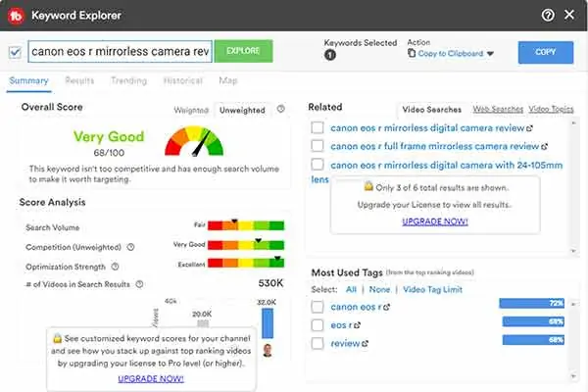Check the canon eos r tag

pyautogui.click(x=318, y=307)
